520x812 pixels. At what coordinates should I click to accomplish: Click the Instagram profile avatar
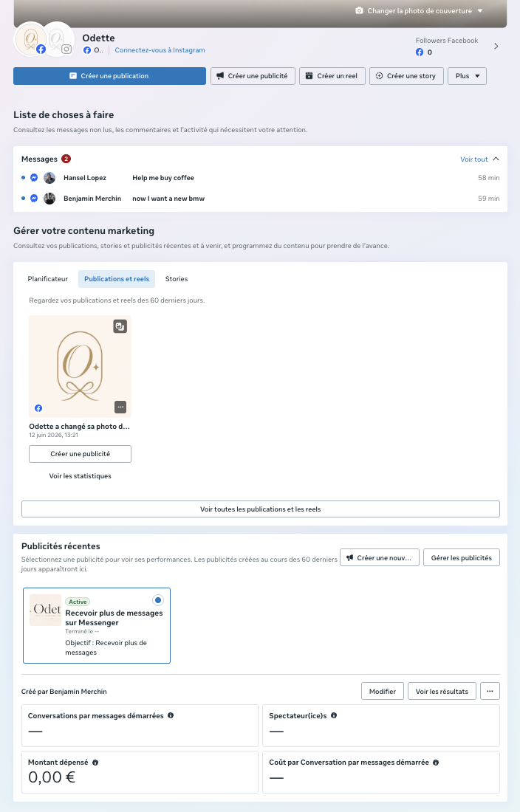pyautogui.click(x=57, y=39)
